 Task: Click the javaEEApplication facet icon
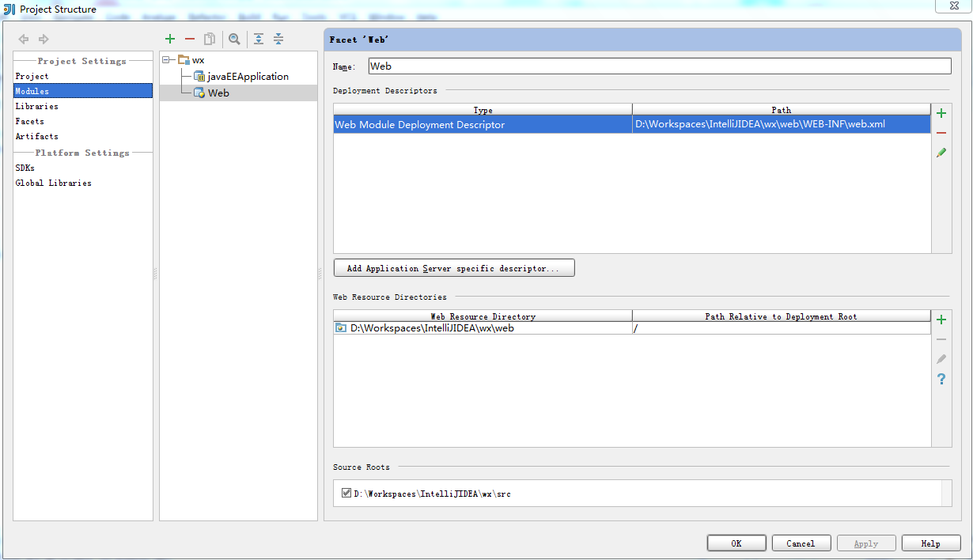click(199, 76)
